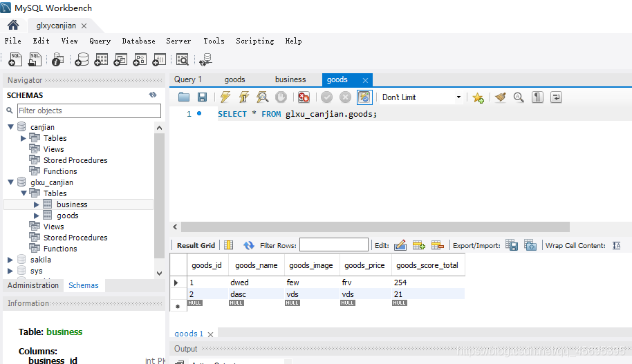Open the Database menu
Image resolution: width=632 pixels, height=364 pixels.
(x=138, y=41)
